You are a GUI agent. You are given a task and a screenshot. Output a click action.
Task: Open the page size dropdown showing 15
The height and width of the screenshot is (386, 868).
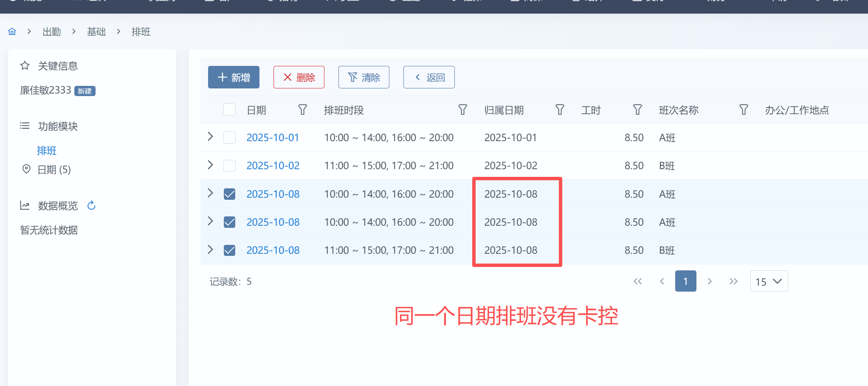pos(769,281)
